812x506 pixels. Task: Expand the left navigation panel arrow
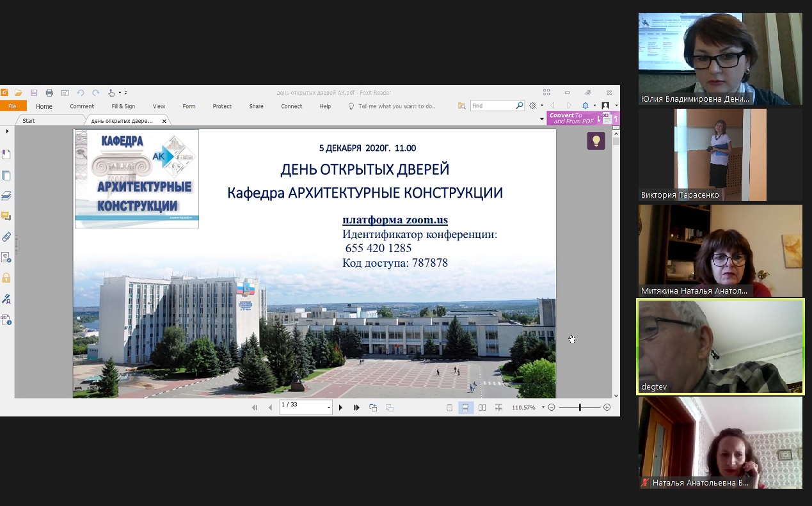tap(7, 131)
